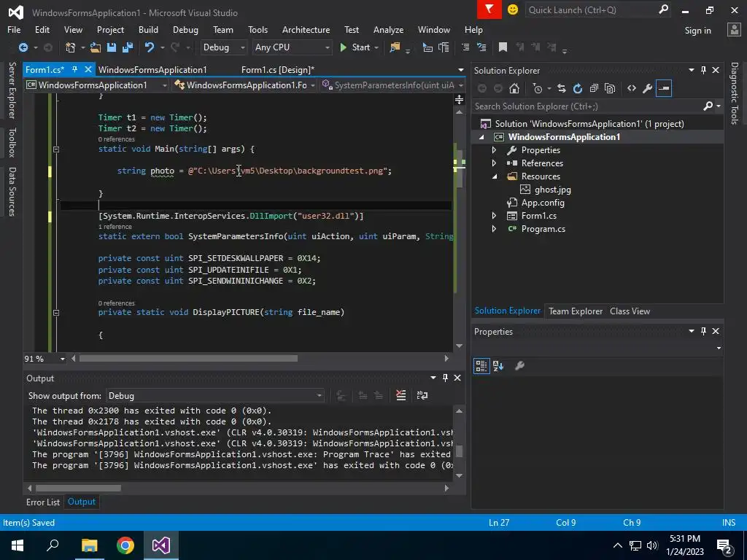747x560 pixels.
Task: Open the Server Explorer side tab
Action: tap(12, 90)
